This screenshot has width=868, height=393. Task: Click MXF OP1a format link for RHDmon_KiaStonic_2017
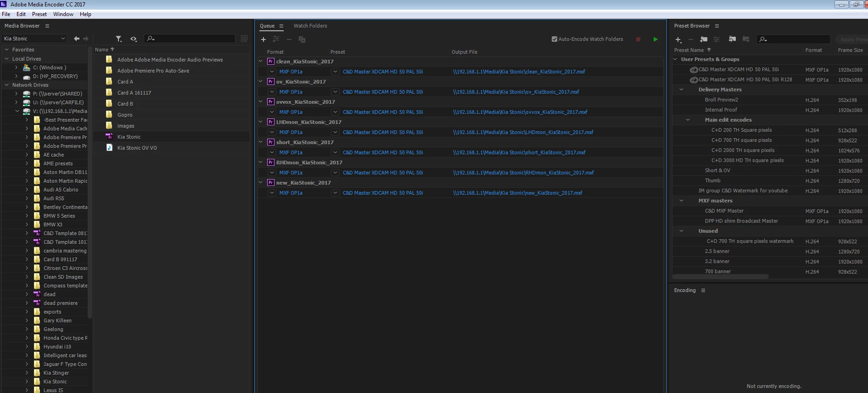coord(291,173)
